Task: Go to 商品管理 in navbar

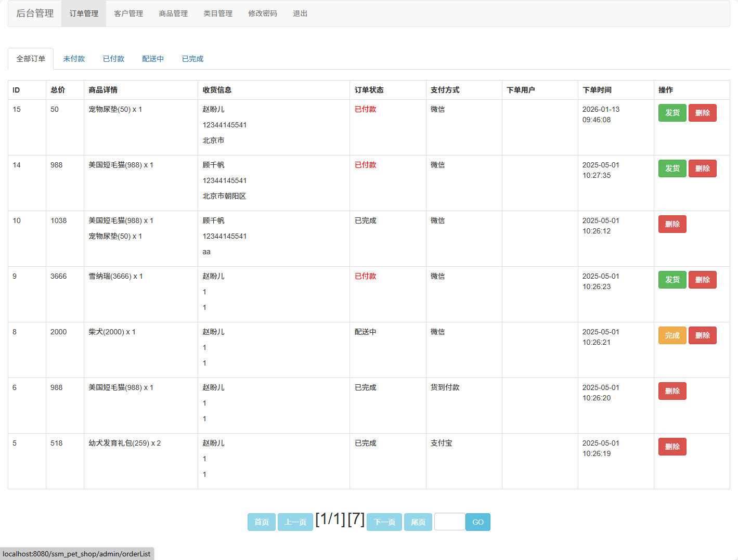Action: click(x=173, y=14)
